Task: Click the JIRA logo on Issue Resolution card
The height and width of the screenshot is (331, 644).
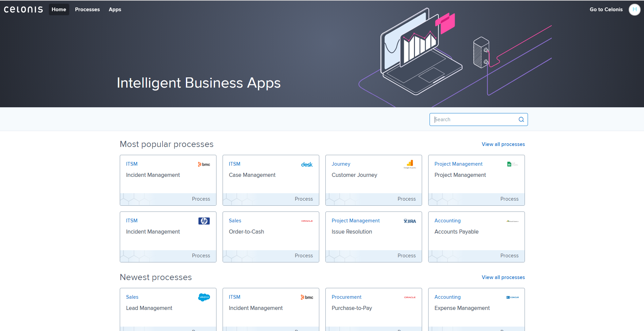Action: click(410, 221)
